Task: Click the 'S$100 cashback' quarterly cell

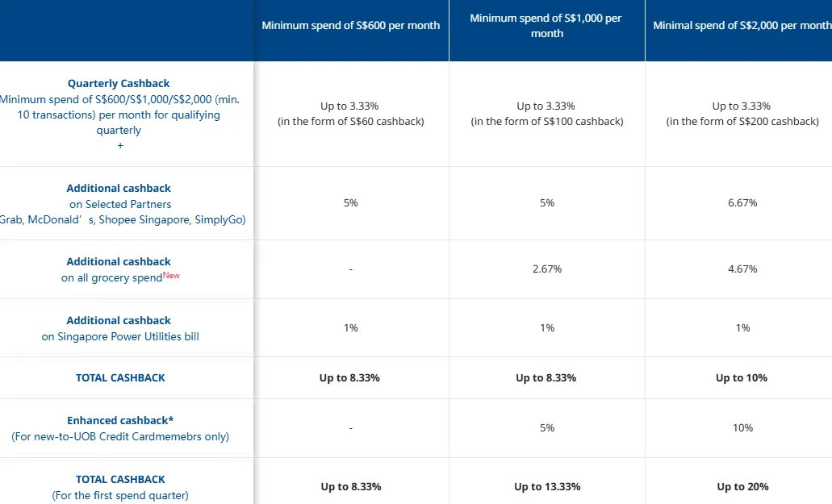Action: (546, 114)
